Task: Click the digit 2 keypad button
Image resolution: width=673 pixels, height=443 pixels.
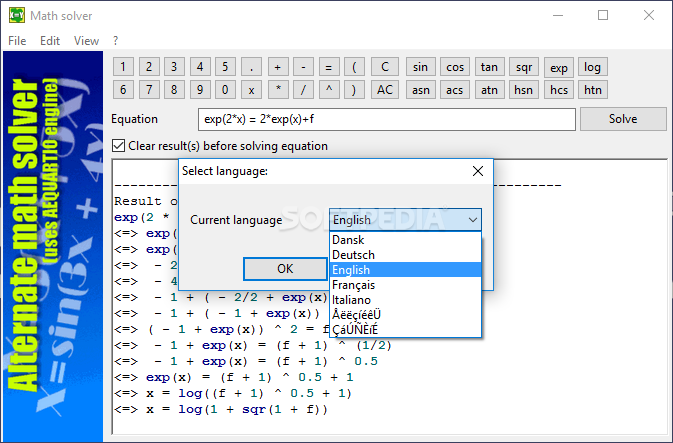Action: 149,67
